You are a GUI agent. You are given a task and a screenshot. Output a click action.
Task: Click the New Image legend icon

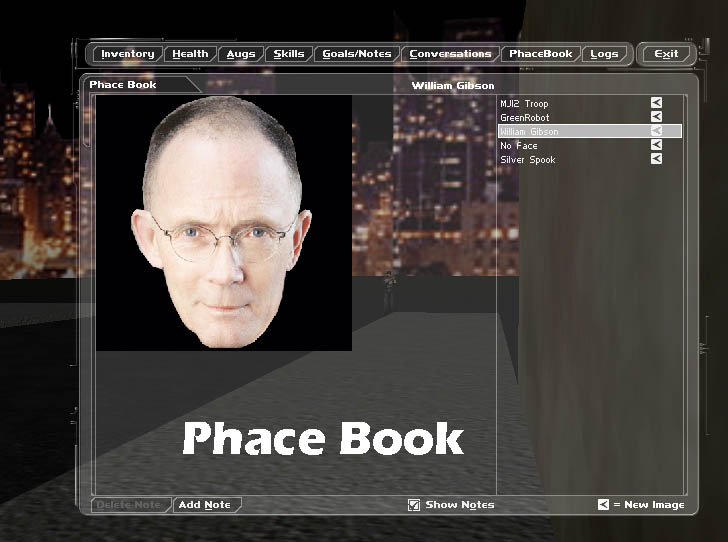point(603,505)
